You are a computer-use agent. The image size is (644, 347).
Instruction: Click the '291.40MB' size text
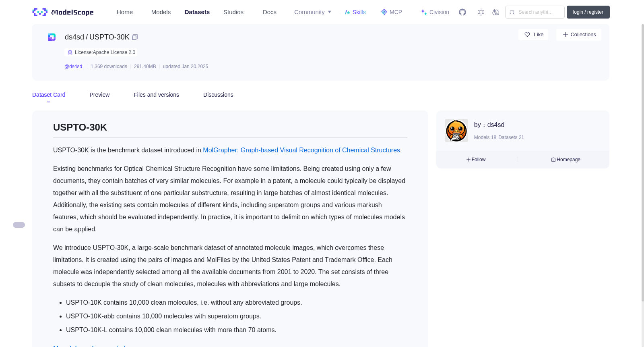[145, 66]
